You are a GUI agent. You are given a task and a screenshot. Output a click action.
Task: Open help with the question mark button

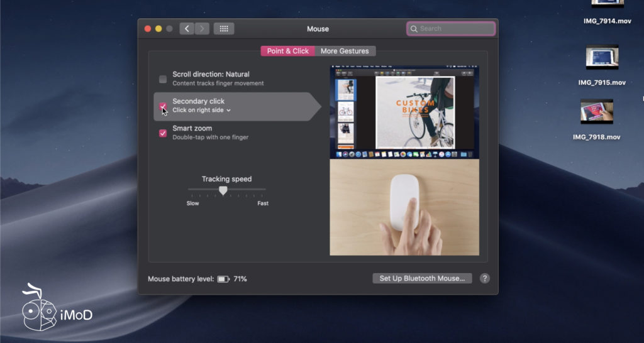[x=485, y=278]
